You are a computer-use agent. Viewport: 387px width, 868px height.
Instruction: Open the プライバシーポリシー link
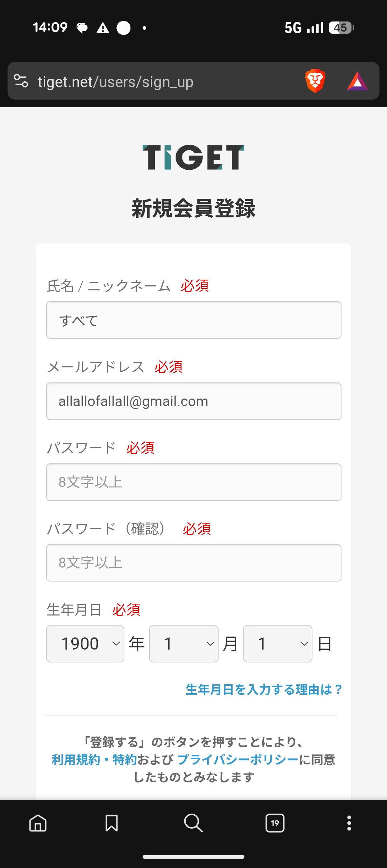point(238,759)
